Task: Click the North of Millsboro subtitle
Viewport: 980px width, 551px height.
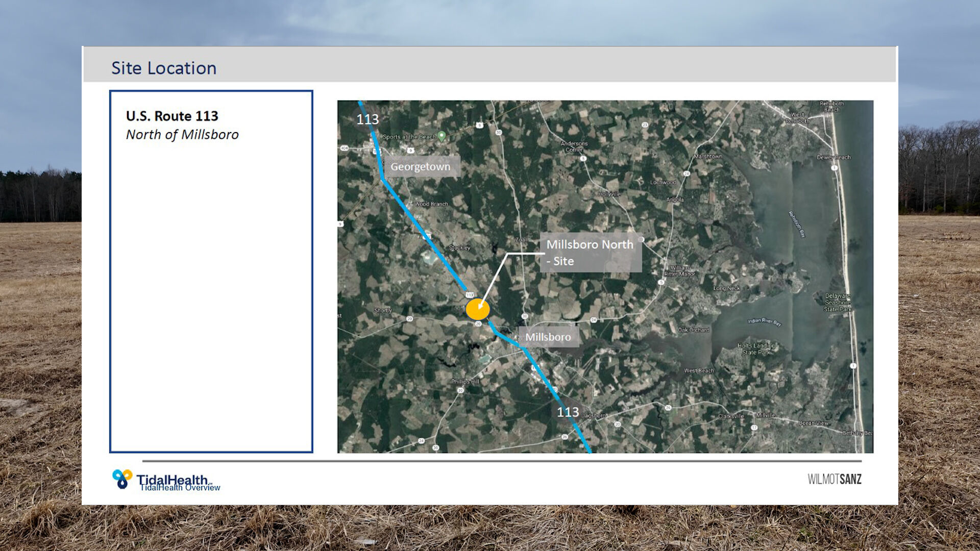Action: (182, 135)
